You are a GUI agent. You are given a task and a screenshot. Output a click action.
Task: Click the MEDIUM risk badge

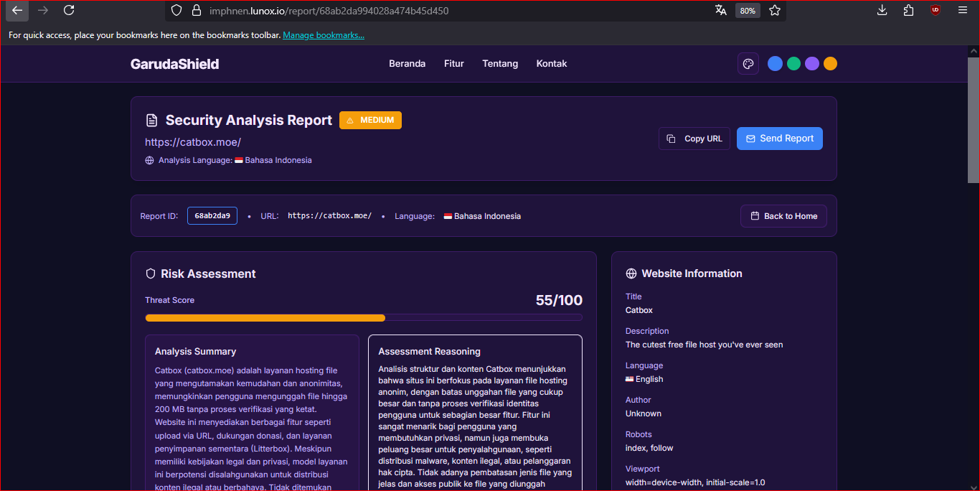[x=370, y=121]
